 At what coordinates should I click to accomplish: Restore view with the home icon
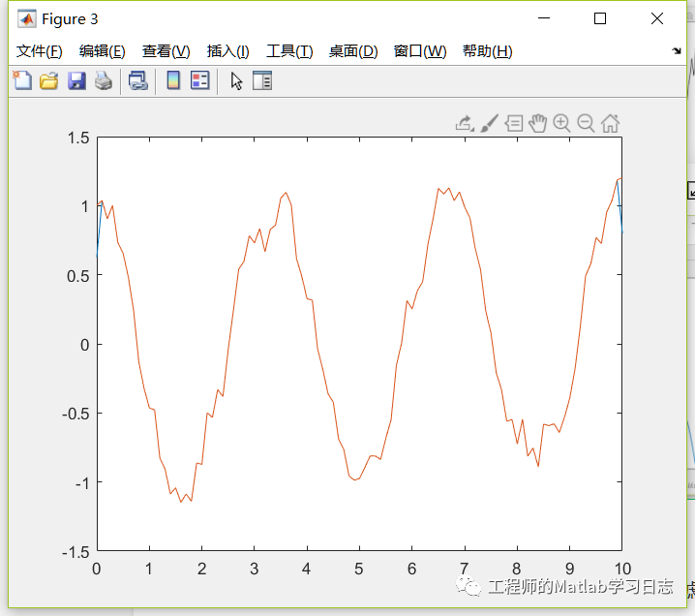click(x=610, y=123)
